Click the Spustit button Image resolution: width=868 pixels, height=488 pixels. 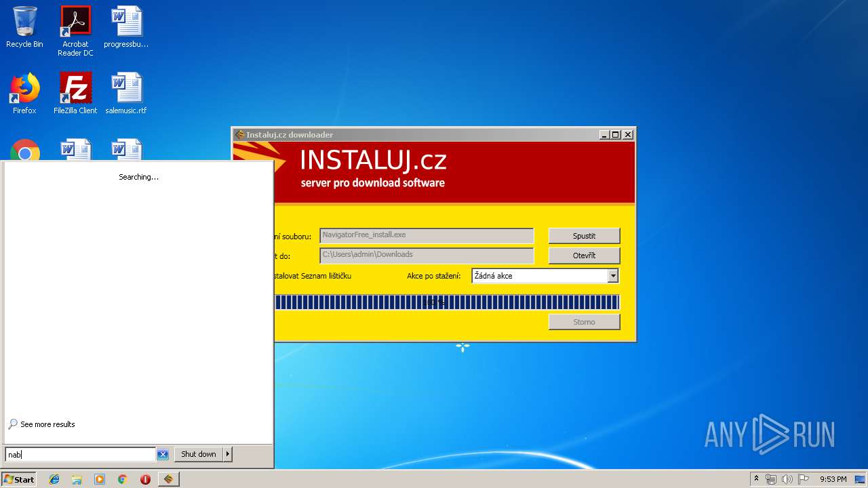pos(584,236)
